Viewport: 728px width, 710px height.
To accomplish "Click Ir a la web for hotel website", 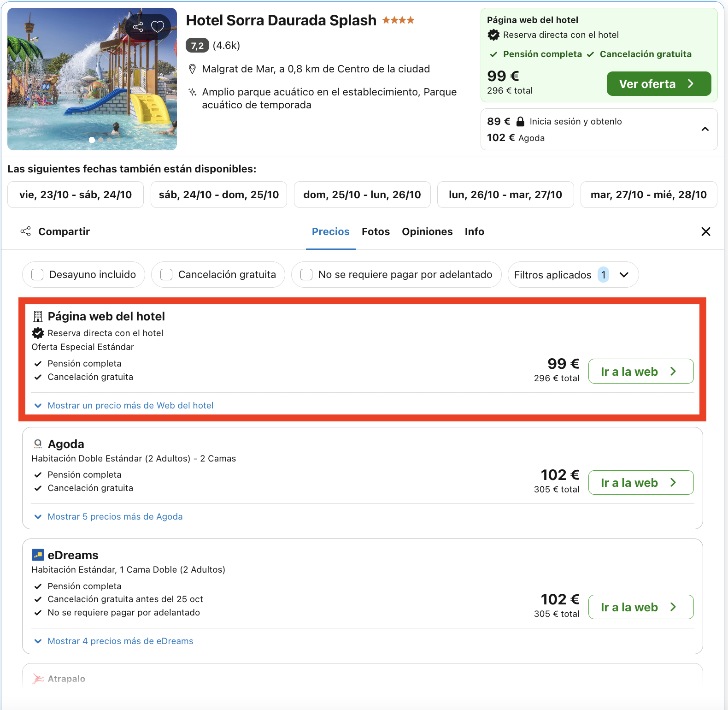I will 641,371.
